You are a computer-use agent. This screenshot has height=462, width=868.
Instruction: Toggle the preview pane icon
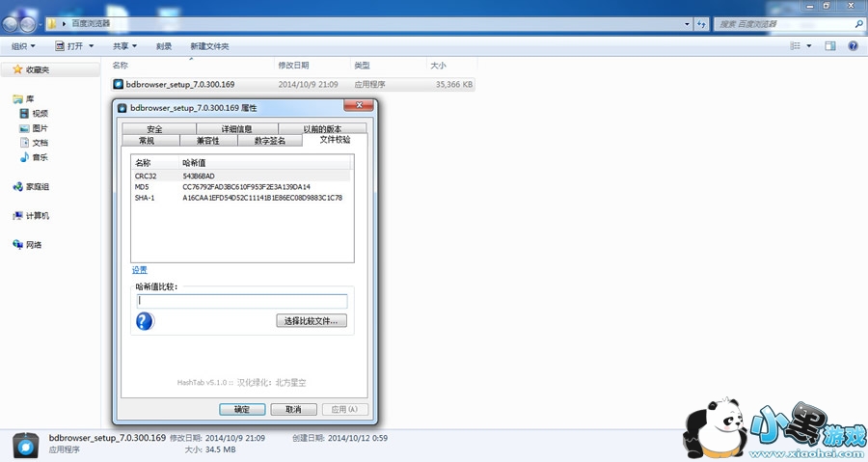(829, 46)
